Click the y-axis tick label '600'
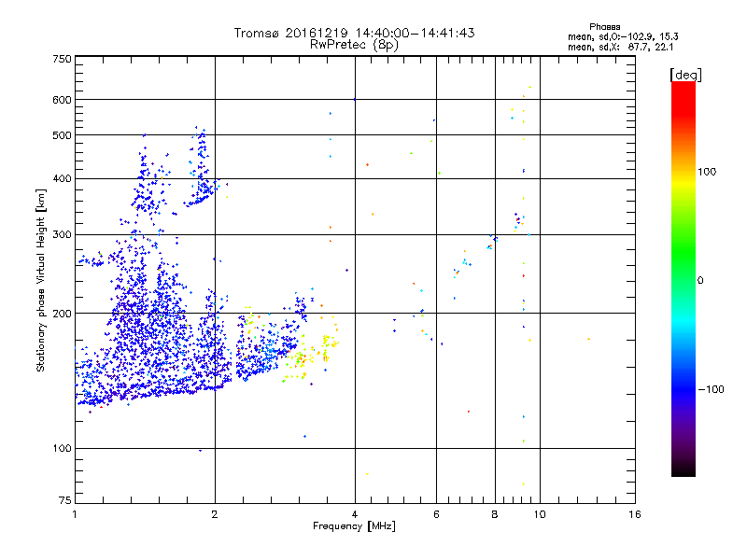 (x=62, y=100)
